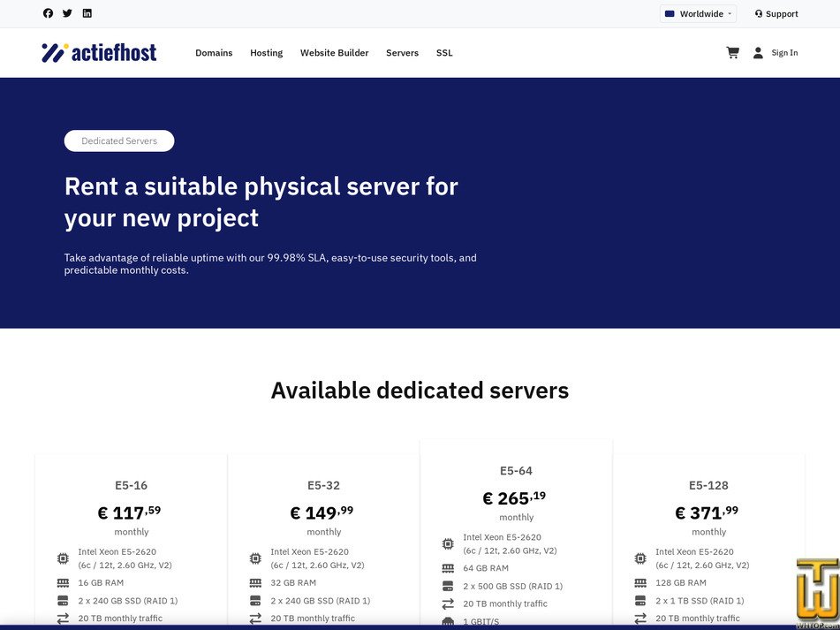Click the actiefhost logo

pyautogui.click(x=98, y=52)
